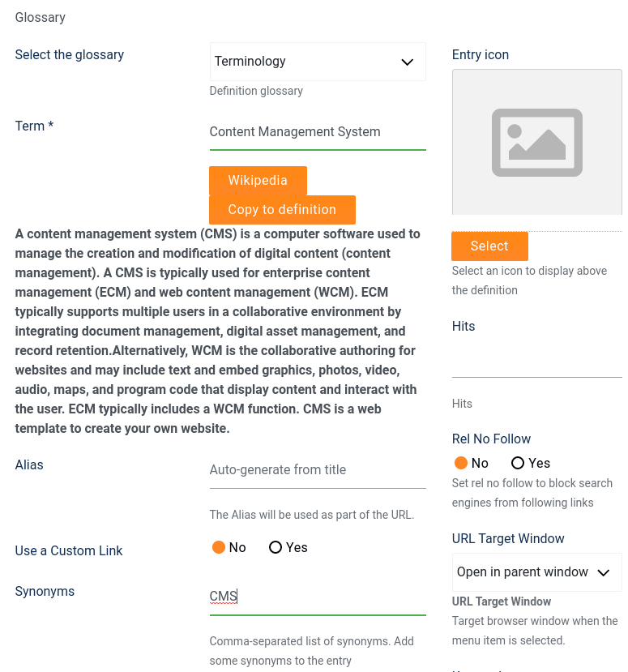Viewport: 628px width, 672px height.
Task: Click the Terminology dropdown chevron arrow
Action: 408,62
